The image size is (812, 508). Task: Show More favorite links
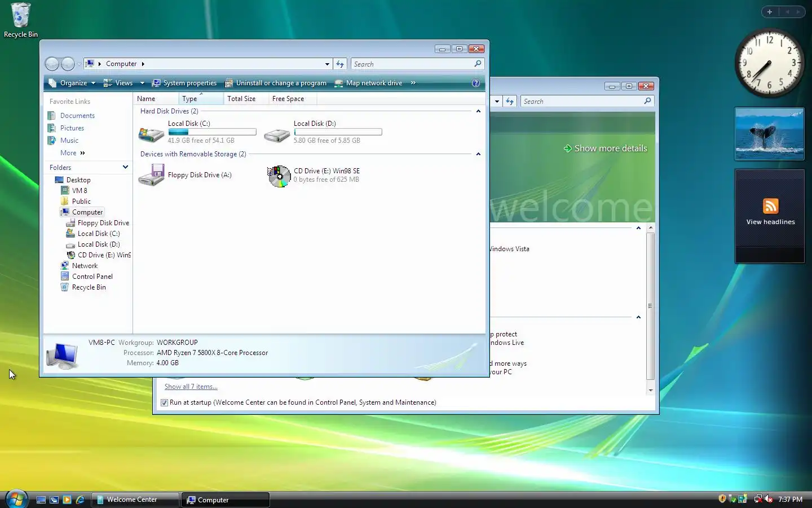(x=73, y=153)
